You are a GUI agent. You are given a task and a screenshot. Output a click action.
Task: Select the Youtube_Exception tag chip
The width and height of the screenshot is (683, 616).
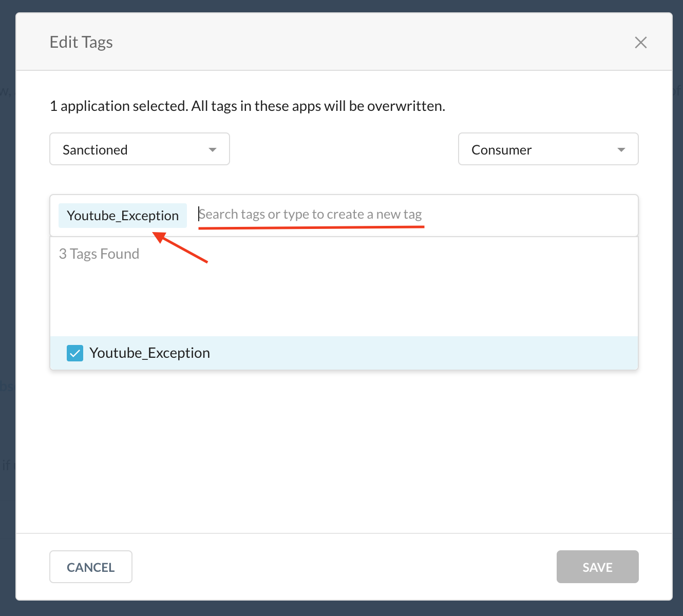coord(123,215)
